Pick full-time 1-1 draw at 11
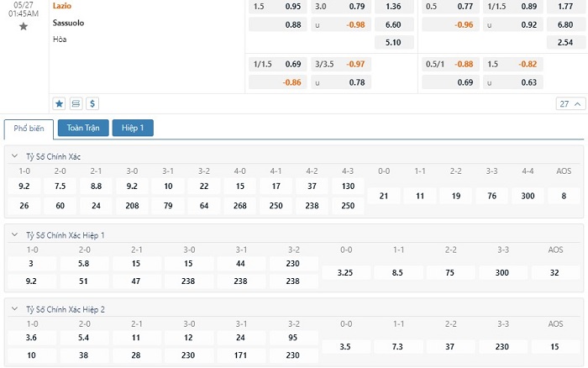Viewport: 588px width, 368px height. tap(420, 196)
